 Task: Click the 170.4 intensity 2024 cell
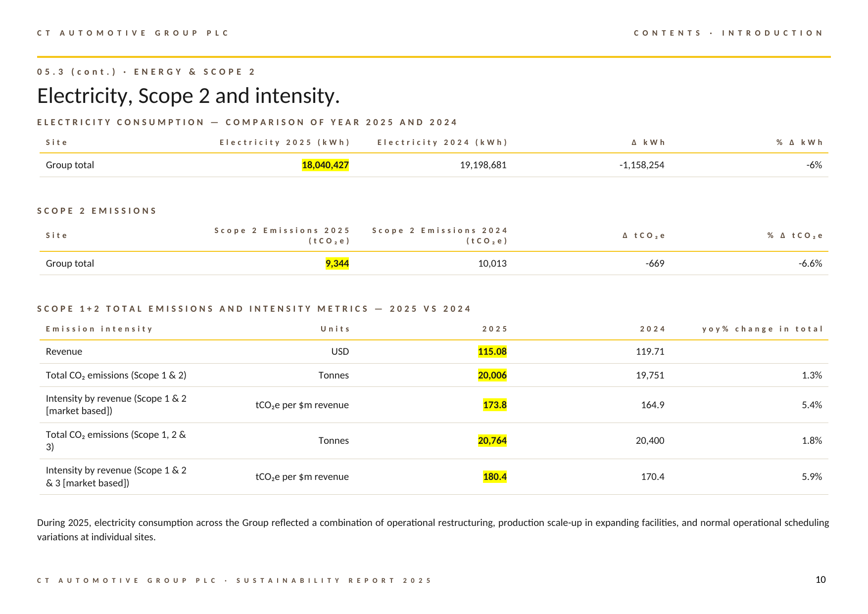pos(652,477)
